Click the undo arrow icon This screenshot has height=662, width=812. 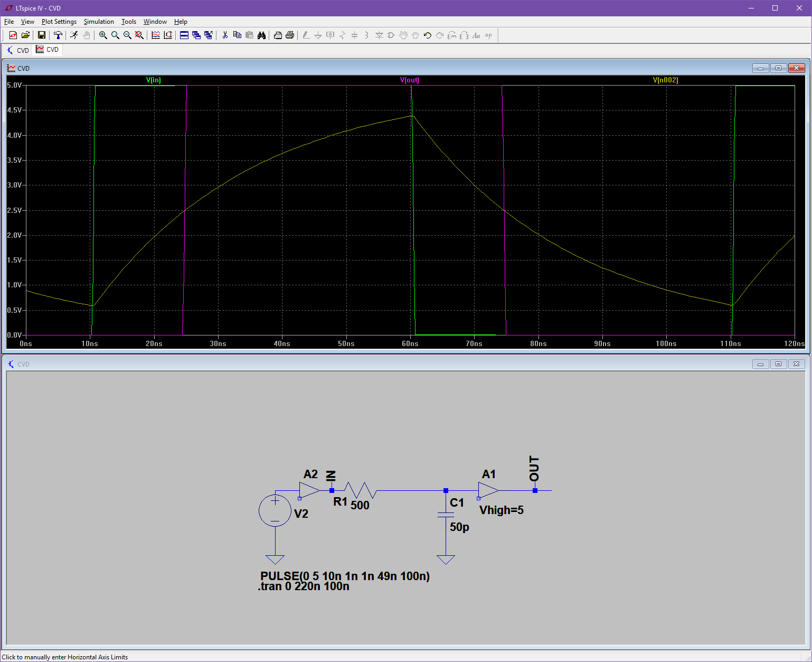pos(428,35)
